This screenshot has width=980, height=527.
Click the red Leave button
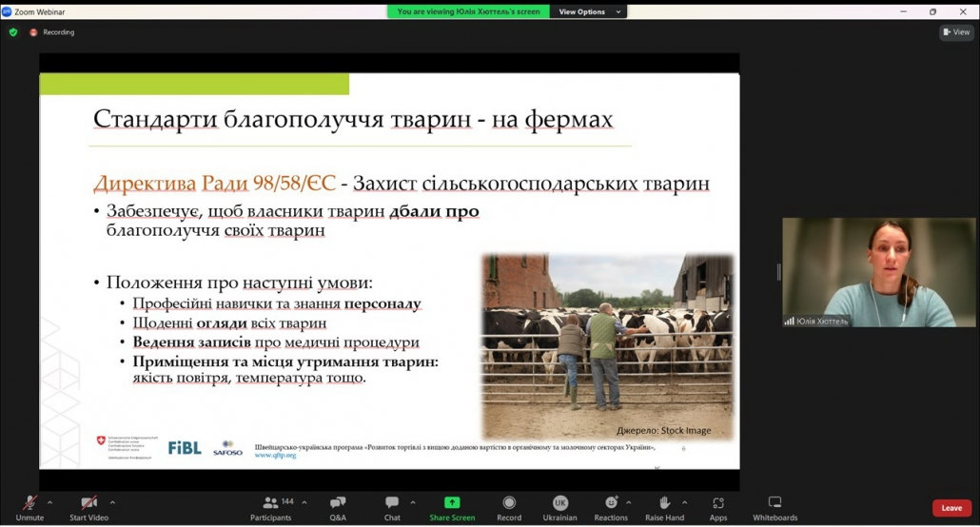click(951, 508)
